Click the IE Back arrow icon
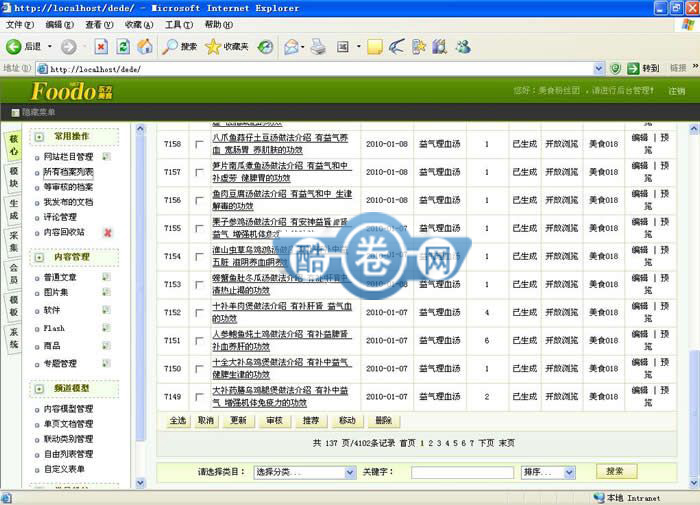700x505 pixels. click(x=13, y=46)
